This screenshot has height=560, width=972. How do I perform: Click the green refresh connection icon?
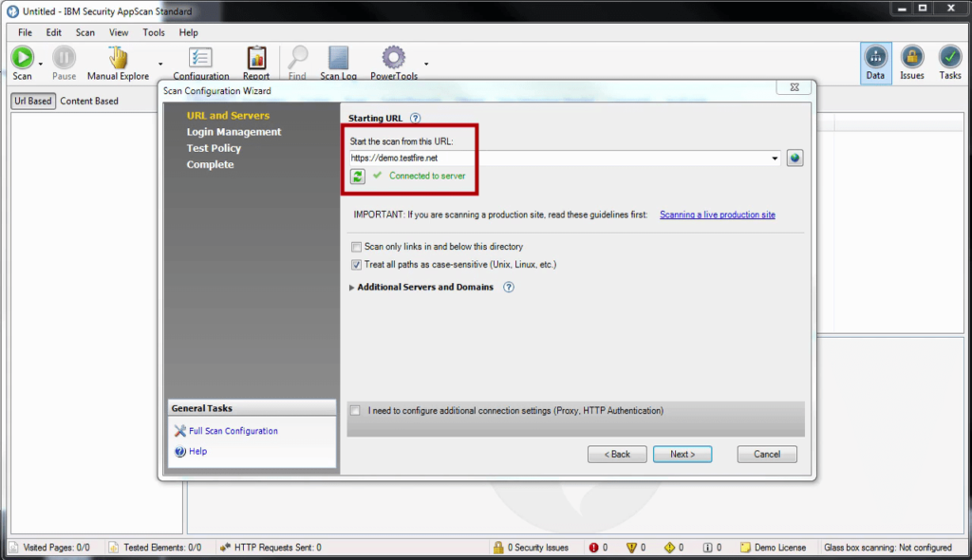(x=358, y=176)
